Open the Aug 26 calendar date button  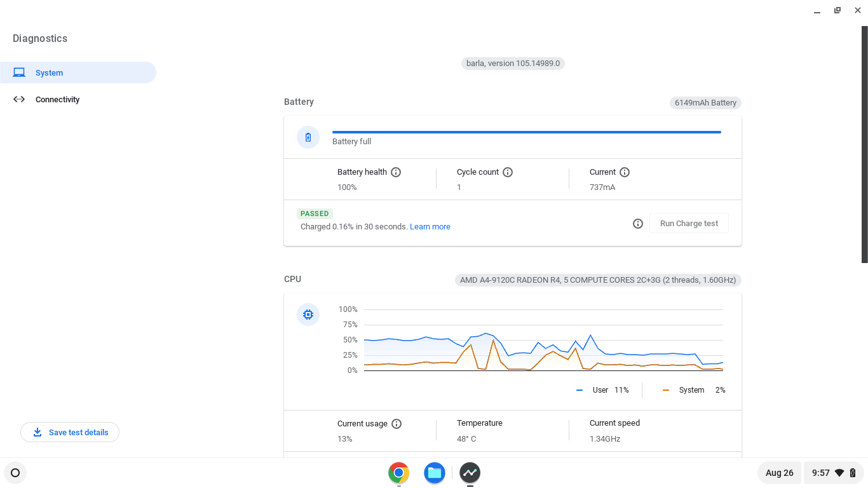(x=779, y=473)
